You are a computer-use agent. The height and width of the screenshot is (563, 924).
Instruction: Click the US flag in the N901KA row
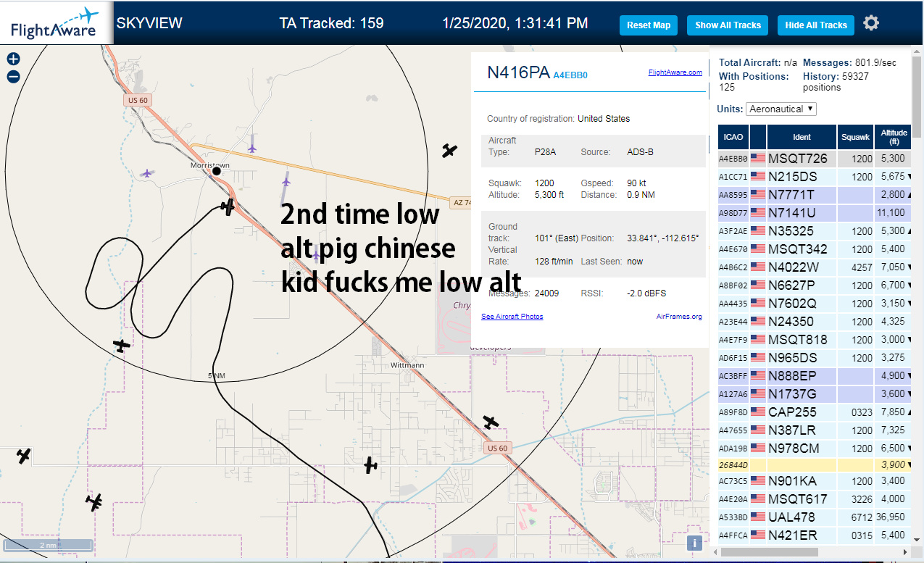click(x=758, y=481)
